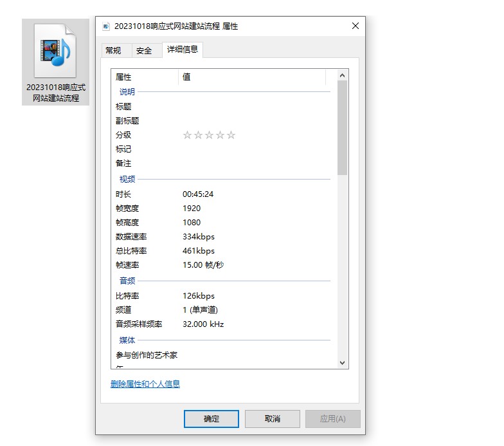This screenshot has width=504, height=446.
Task: Click the vertical scrollbar thumb
Action: click(342, 127)
